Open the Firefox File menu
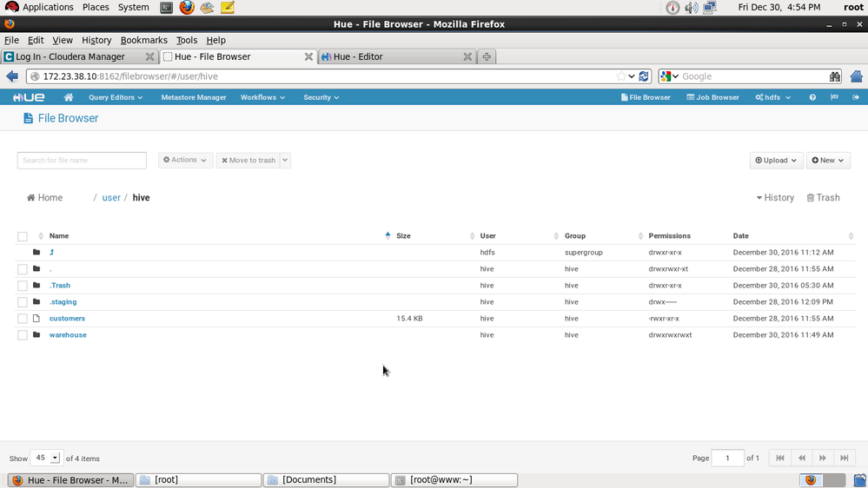The height and width of the screenshot is (488, 868). (x=11, y=40)
